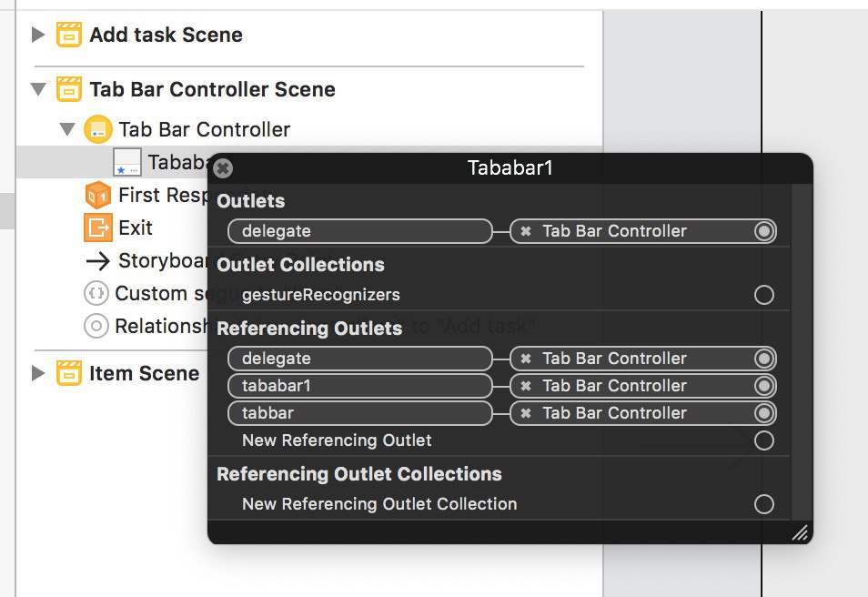Click connection circle for Outlets delegate

point(764,231)
